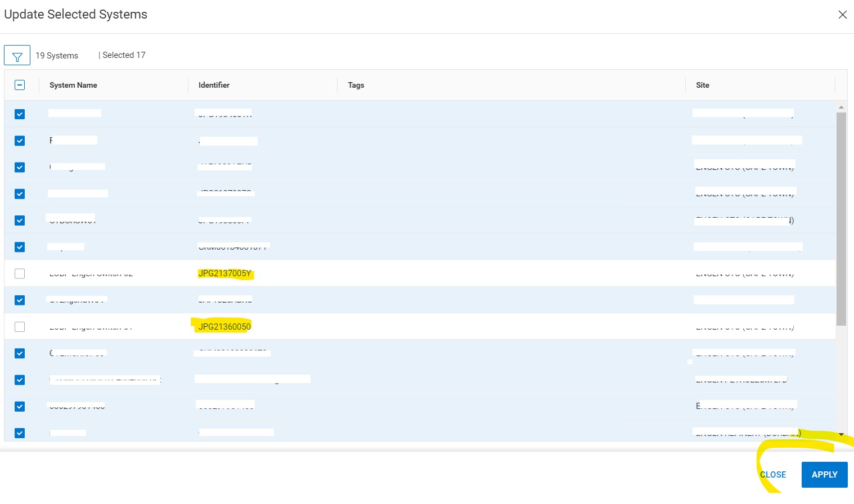The width and height of the screenshot is (854, 504).
Task: Uncheck the UTBGRGW001 row checkbox
Action: coord(20,220)
